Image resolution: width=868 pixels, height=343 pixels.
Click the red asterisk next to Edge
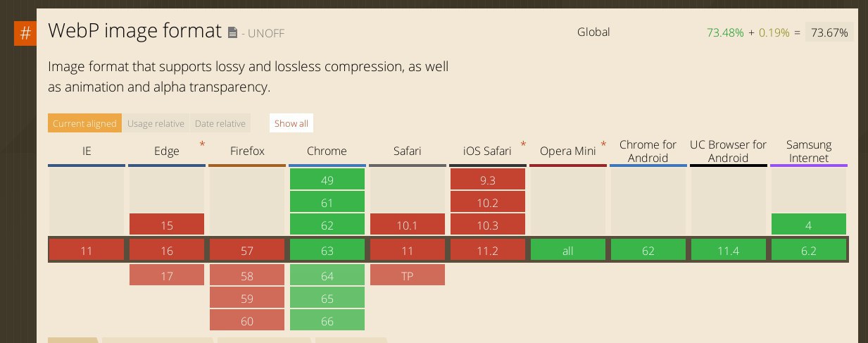pos(203,144)
